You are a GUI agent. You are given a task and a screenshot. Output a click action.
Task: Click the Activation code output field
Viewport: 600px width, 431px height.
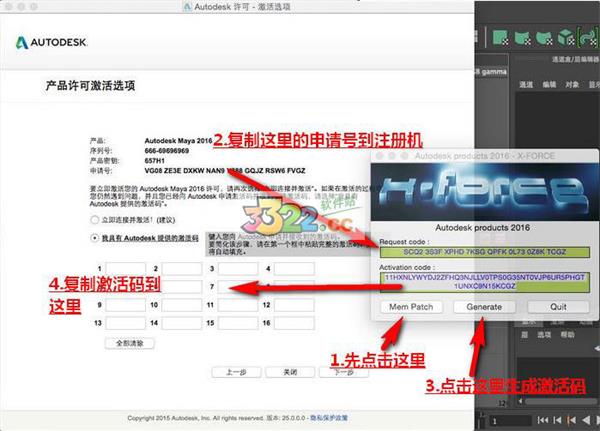(x=484, y=282)
